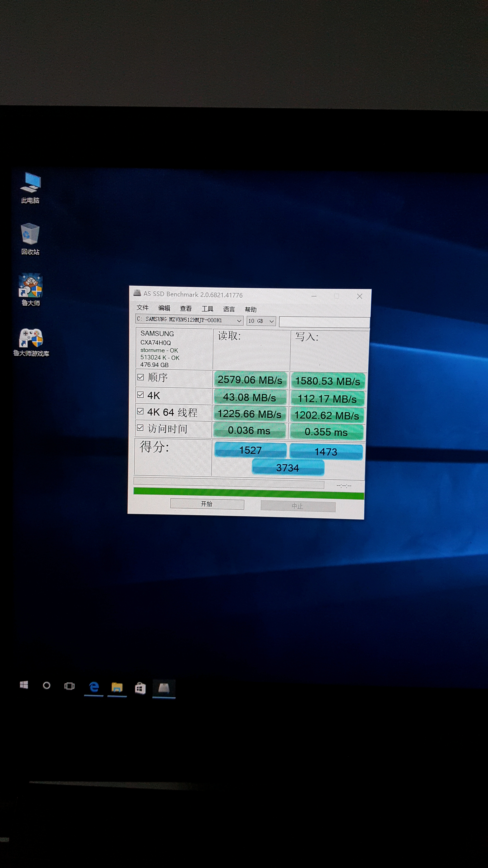Open Microsoft Store from the taskbar
The image size is (488, 868).
[140, 688]
